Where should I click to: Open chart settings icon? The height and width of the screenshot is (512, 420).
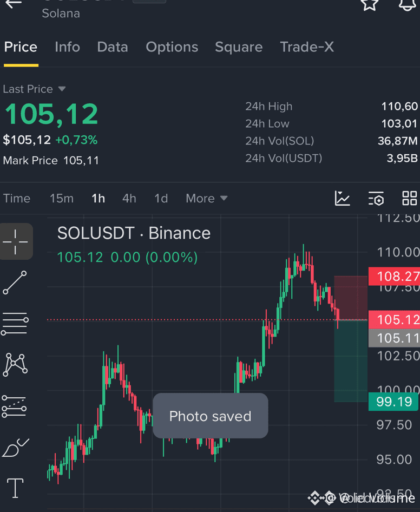click(376, 198)
